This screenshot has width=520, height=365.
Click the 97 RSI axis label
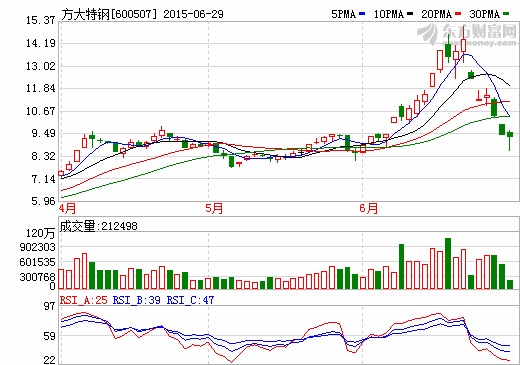[49, 306]
